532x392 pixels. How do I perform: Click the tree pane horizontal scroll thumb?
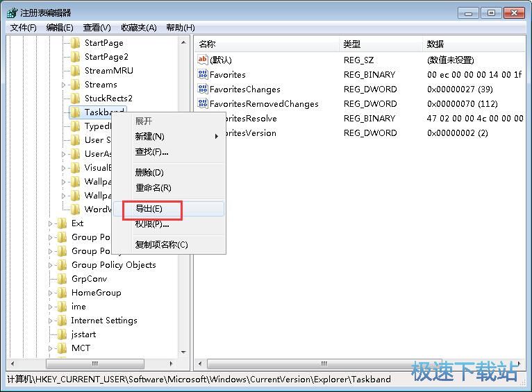click(95, 364)
